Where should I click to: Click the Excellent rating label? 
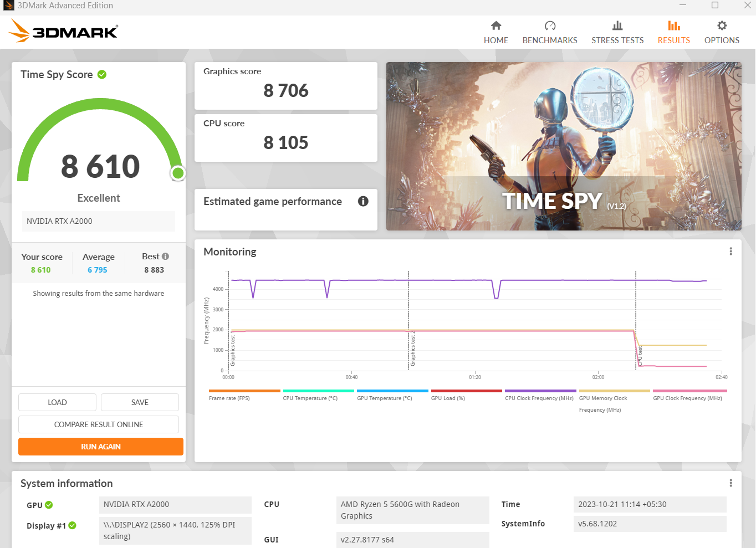(99, 198)
